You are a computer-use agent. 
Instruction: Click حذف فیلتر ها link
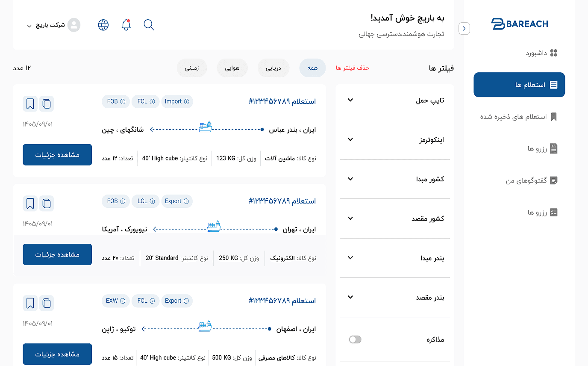[353, 68]
